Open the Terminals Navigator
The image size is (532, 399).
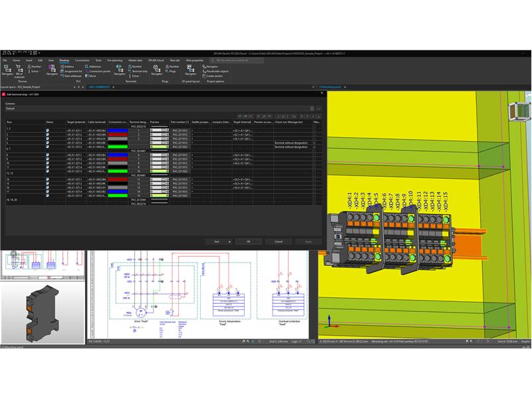[x=119, y=70]
